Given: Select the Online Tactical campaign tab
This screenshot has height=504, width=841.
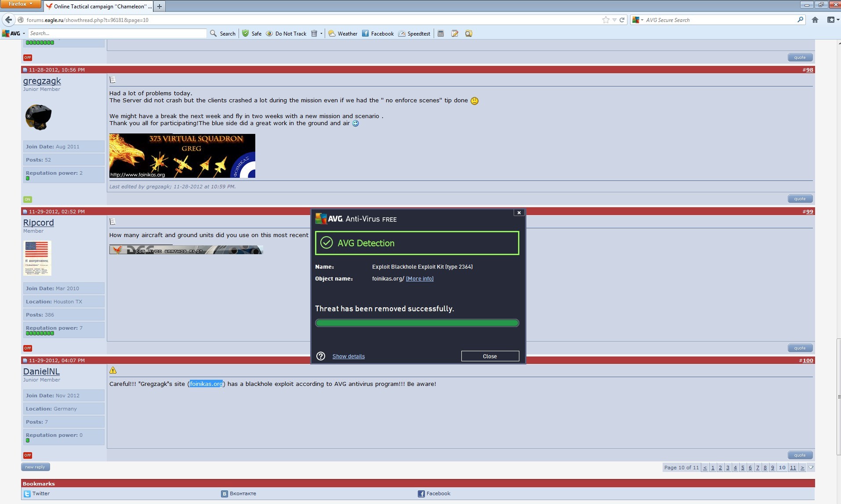Looking at the screenshot, I should click(98, 6).
